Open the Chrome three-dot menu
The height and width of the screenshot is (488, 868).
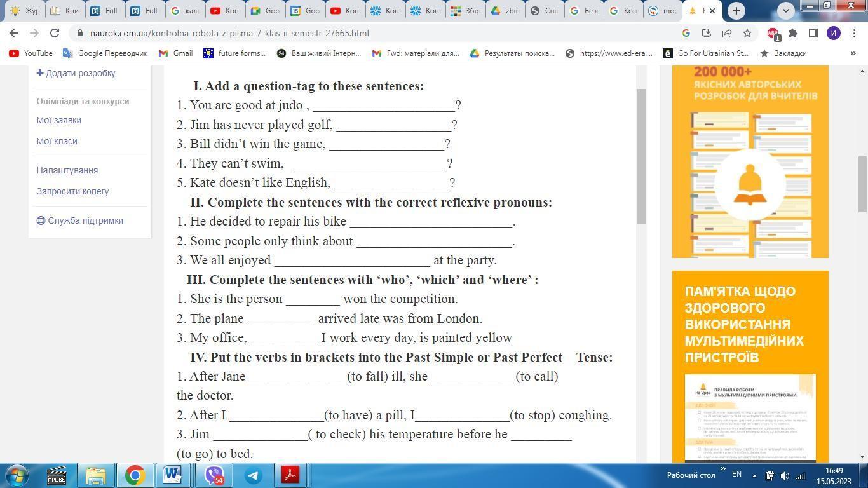point(853,33)
